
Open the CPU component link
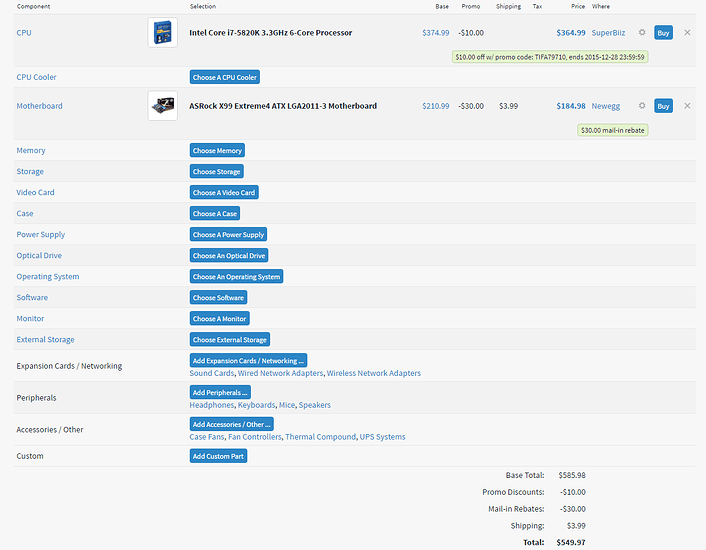click(x=24, y=32)
